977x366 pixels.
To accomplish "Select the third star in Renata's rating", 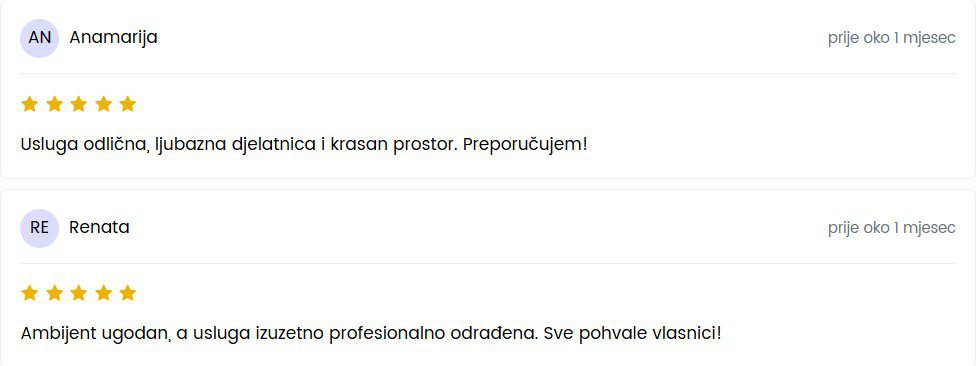I will click(x=79, y=293).
